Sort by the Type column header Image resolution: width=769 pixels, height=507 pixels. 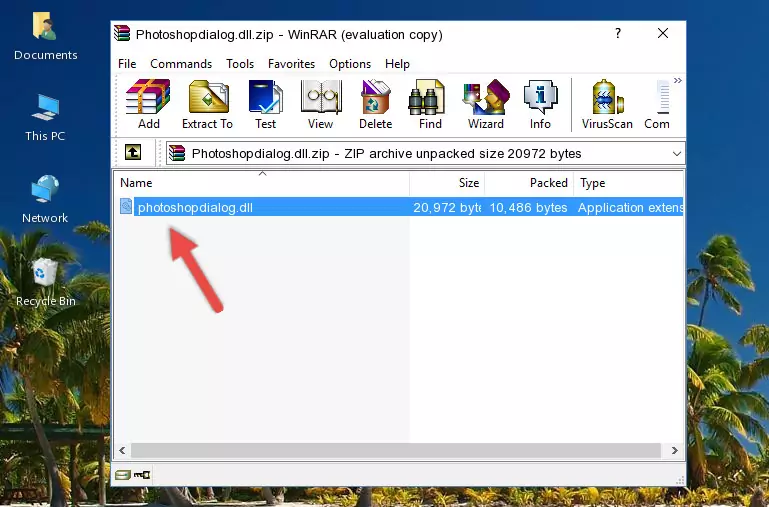[628, 183]
